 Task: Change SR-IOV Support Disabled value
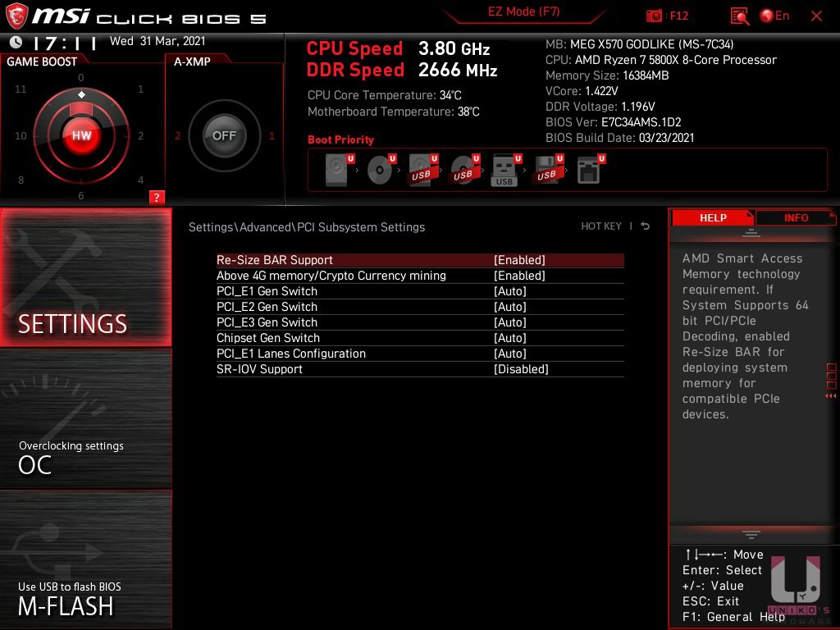[x=521, y=368]
